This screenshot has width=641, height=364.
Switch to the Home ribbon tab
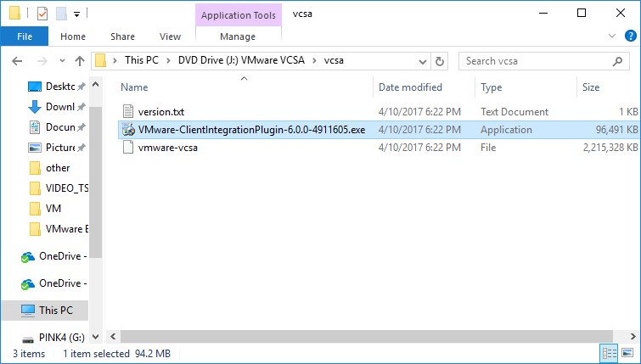(x=73, y=36)
